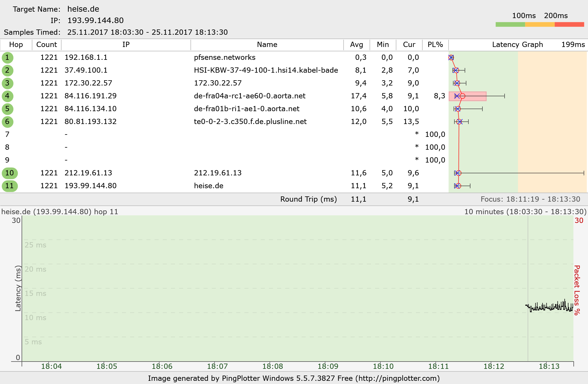Screen dimensions: 588x384
Task: Click the 18:08 mark on timeline axis
Action: point(272,366)
